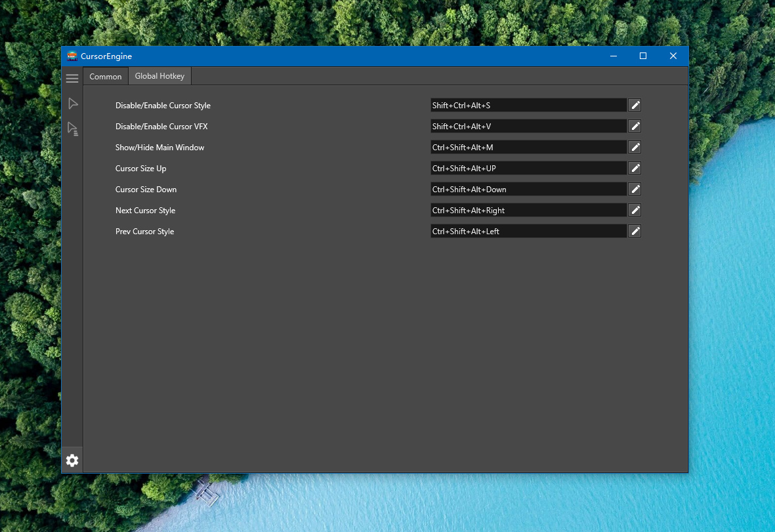Image resolution: width=775 pixels, height=532 pixels.
Task: Edit the Cursor Size Down hotkey
Action: pos(634,189)
